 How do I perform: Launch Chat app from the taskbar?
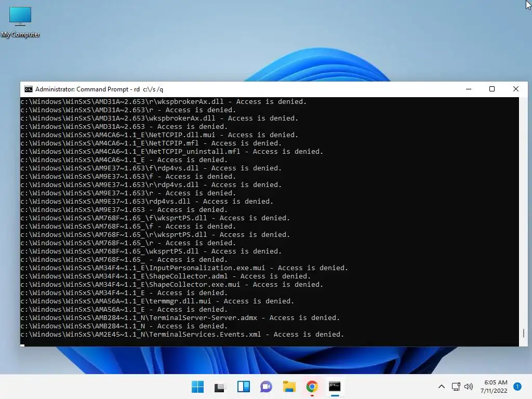[266, 387]
